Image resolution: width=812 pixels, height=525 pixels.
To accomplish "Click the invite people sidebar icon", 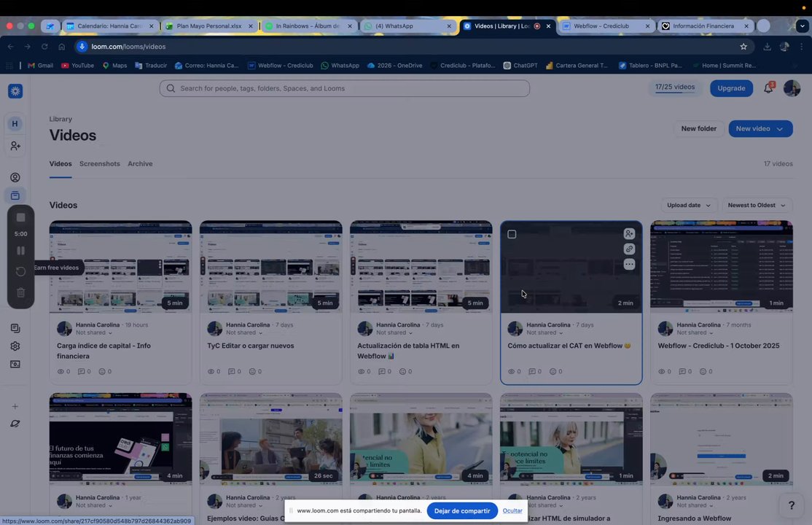I will 15,146.
